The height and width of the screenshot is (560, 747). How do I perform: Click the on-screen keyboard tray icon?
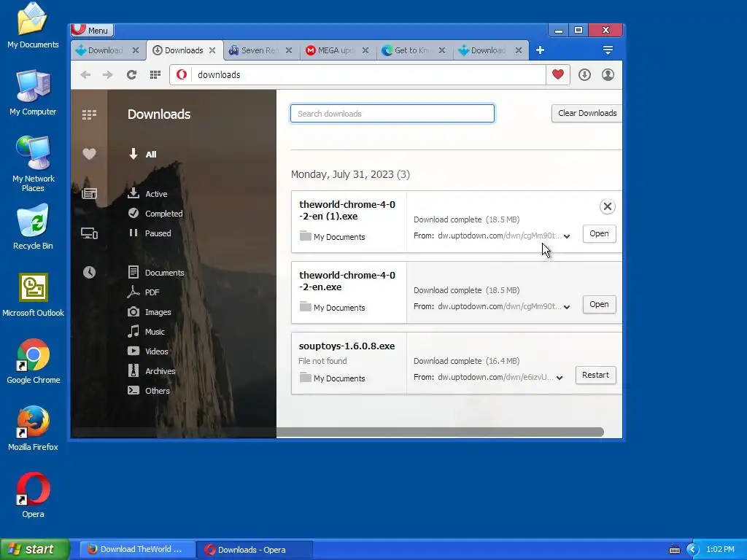click(x=674, y=550)
